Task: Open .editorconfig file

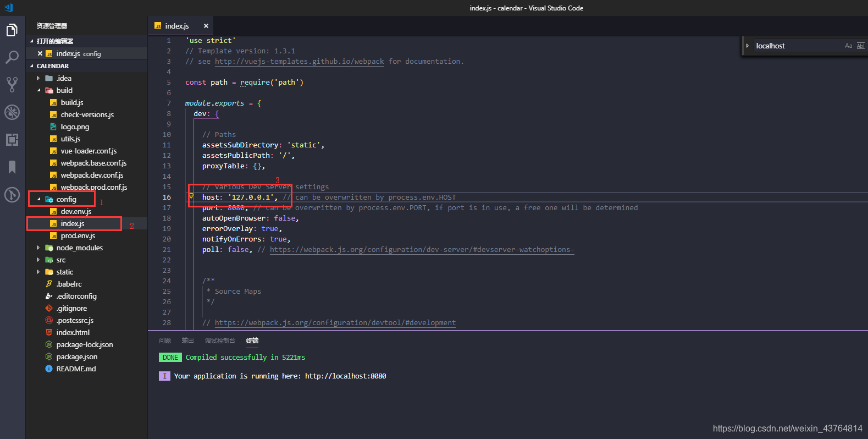Action: 76,296
